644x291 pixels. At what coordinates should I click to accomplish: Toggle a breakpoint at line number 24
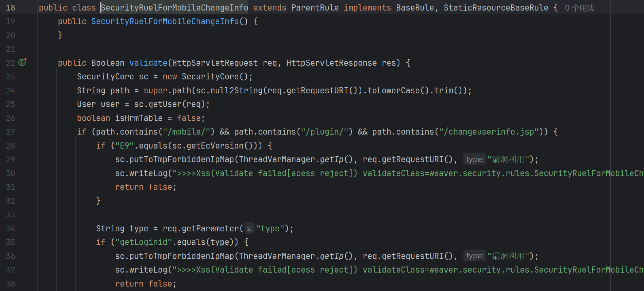click(x=11, y=91)
